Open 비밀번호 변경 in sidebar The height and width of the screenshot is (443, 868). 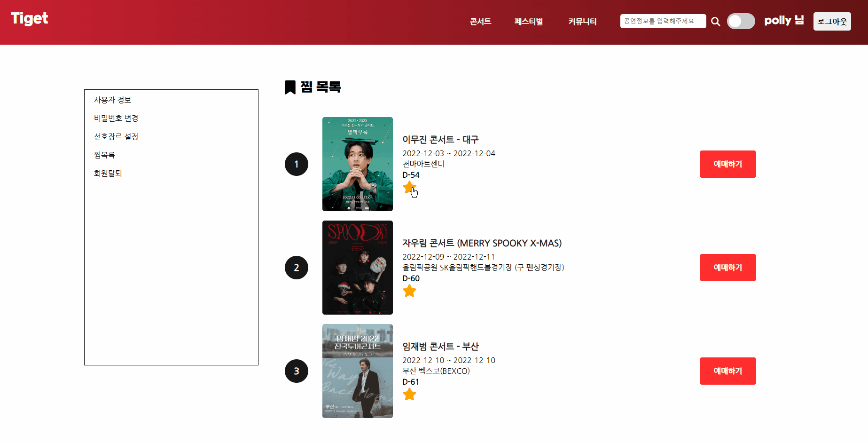click(116, 118)
